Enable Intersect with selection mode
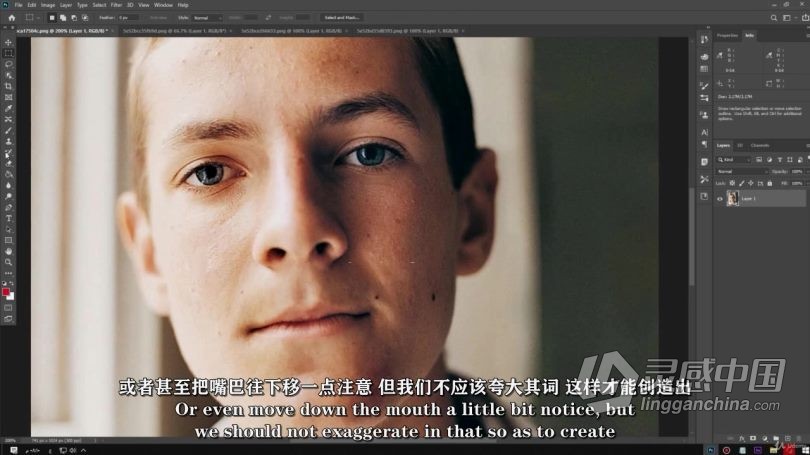This screenshot has width=810, height=455. pyautogui.click(x=85, y=18)
